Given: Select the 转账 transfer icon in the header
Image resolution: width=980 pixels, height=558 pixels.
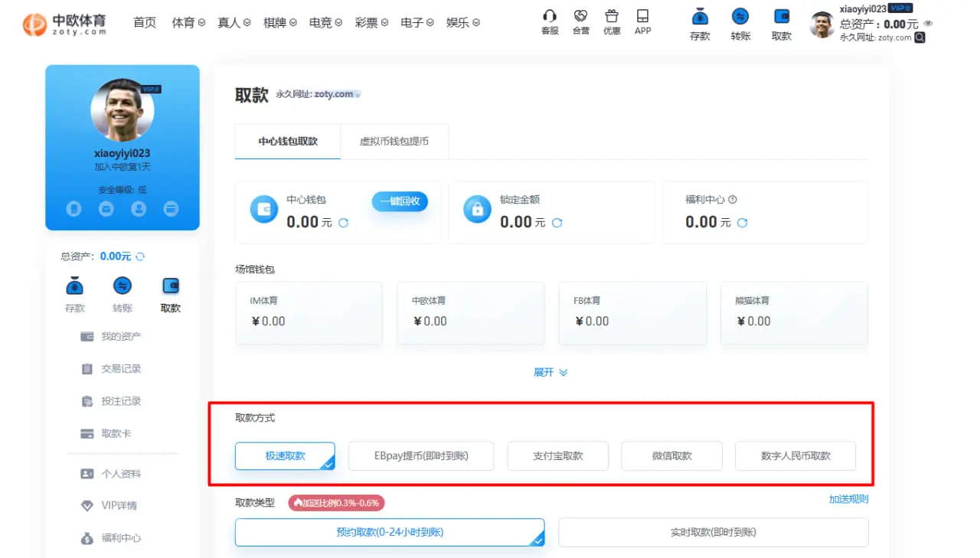Looking at the screenshot, I should tap(740, 22).
